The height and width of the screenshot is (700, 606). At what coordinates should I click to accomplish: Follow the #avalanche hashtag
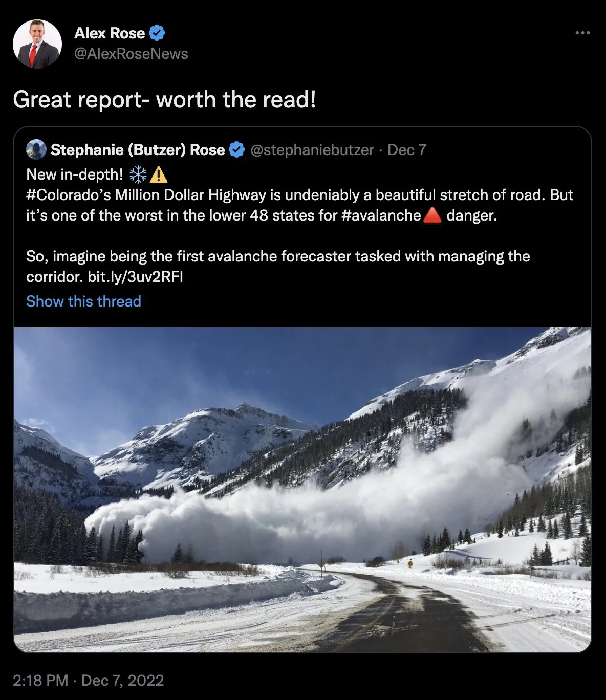pyautogui.click(x=381, y=215)
